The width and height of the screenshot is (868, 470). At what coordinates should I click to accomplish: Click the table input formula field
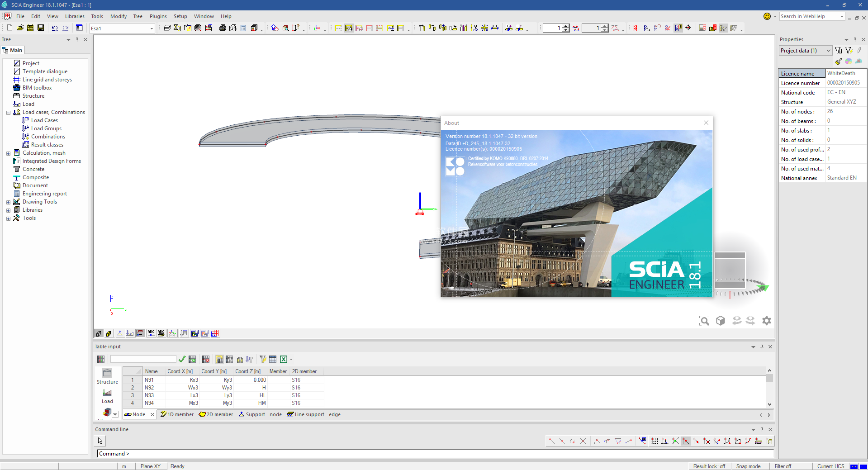(143, 359)
